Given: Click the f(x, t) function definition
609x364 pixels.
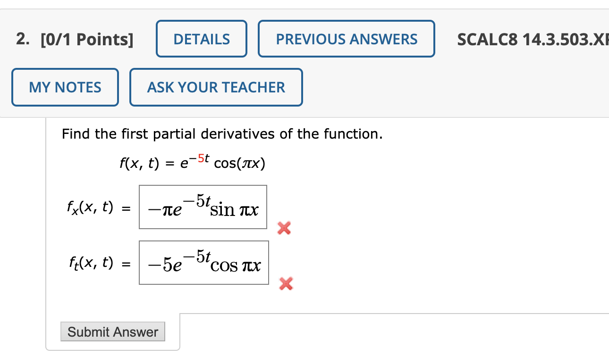Looking at the screenshot, I should point(192,163).
